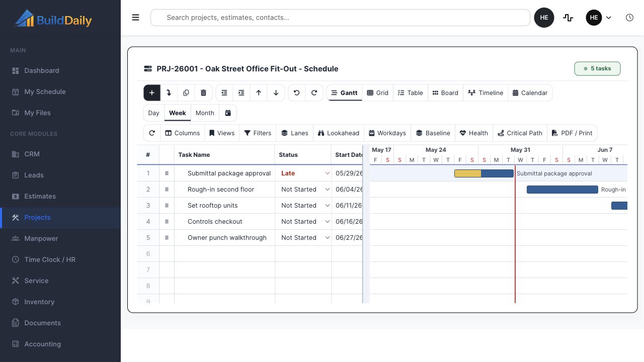This screenshot has height=362, width=644.
Task: Click drag handle for Owner punch walkthrough
Action: (x=167, y=238)
